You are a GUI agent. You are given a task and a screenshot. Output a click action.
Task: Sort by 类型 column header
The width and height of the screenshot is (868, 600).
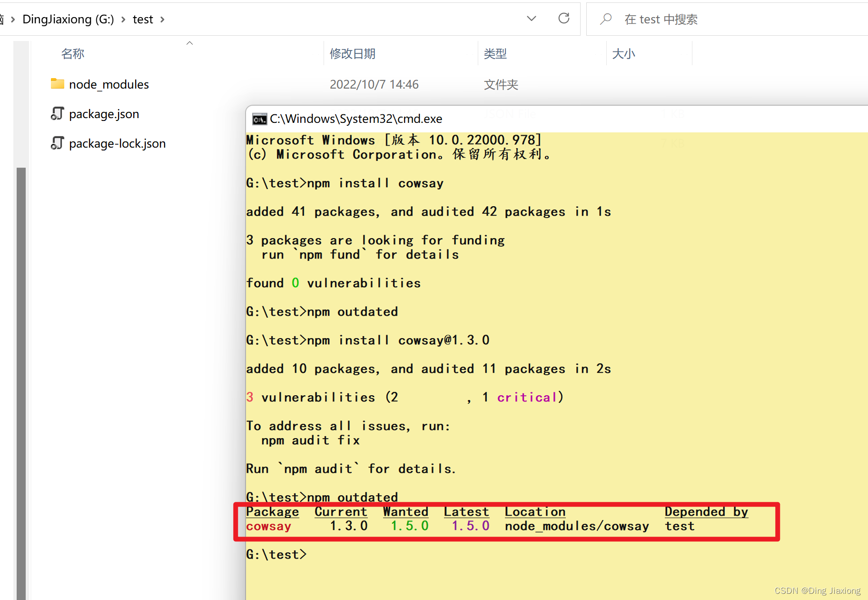495,53
